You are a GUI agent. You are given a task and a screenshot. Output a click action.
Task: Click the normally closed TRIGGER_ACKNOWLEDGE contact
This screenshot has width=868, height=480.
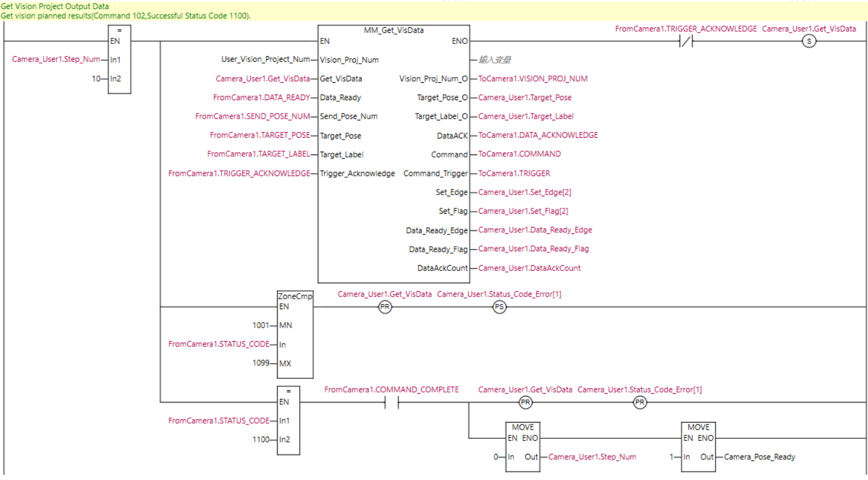685,41
